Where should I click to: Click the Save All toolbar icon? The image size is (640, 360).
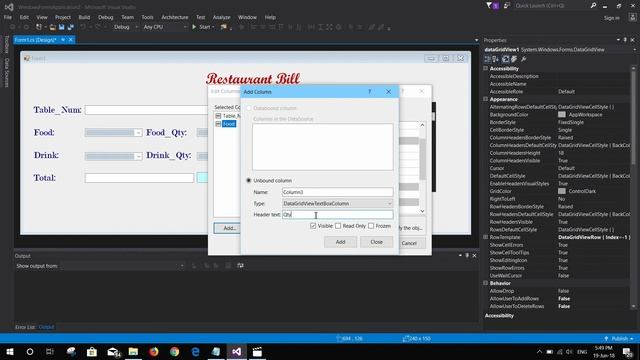click(70, 27)
